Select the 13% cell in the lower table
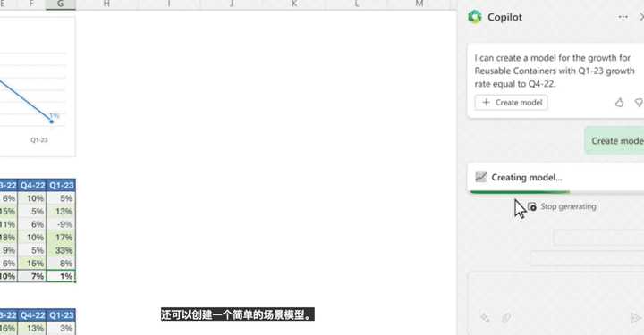Image resolution: width=644 pixels, height=335 pixels. [32, 328]
